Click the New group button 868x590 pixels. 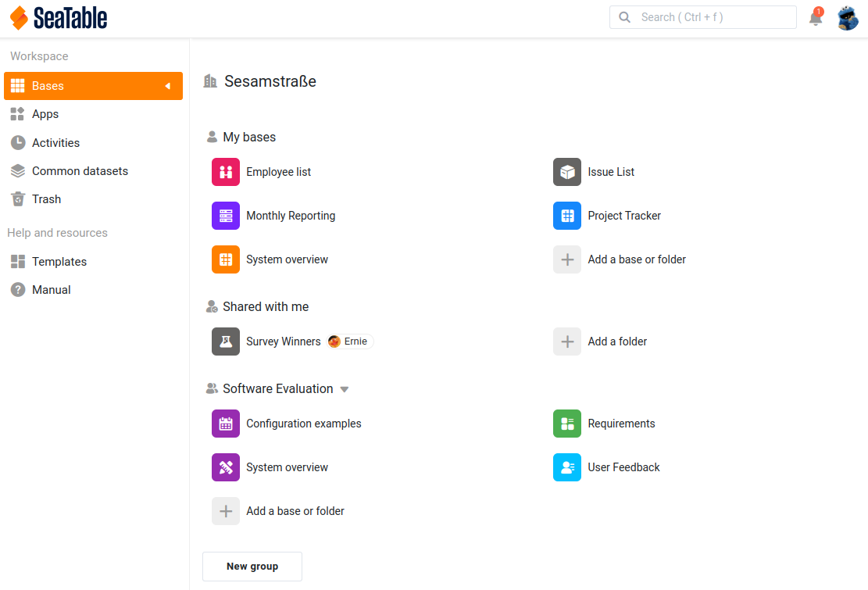click(252, 567)
